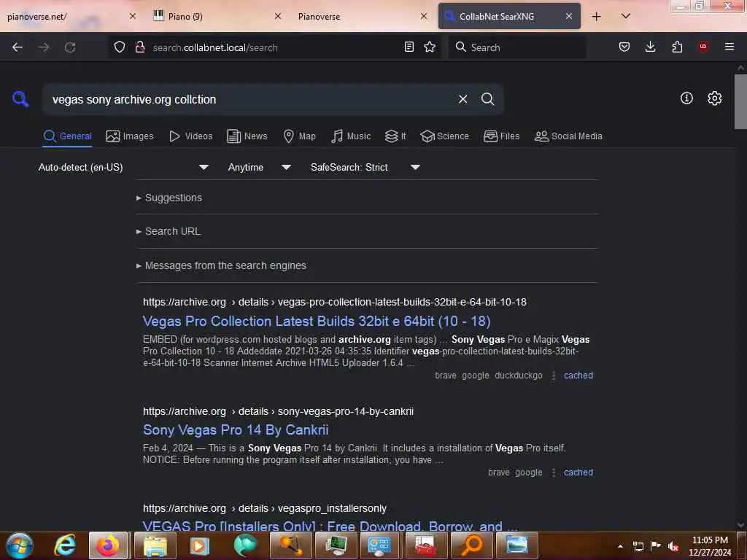Select the General search category

[67, 136]
